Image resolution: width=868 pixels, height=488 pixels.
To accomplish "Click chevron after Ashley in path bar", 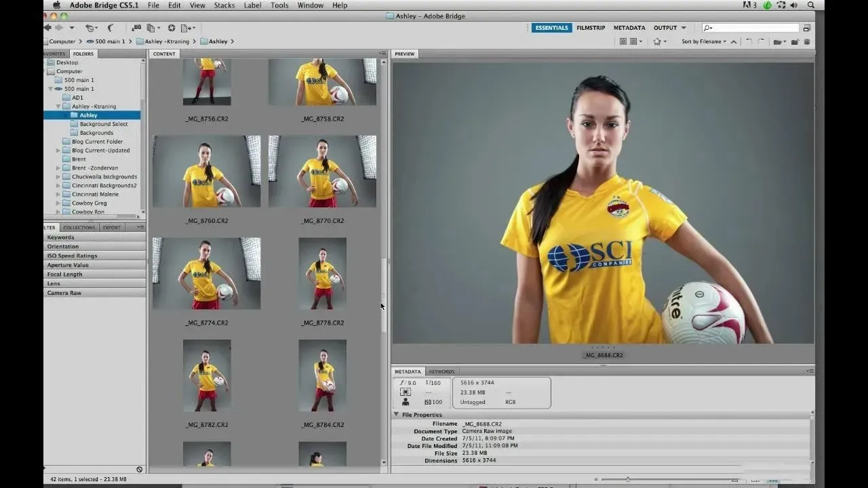I will tap(233, 41).
